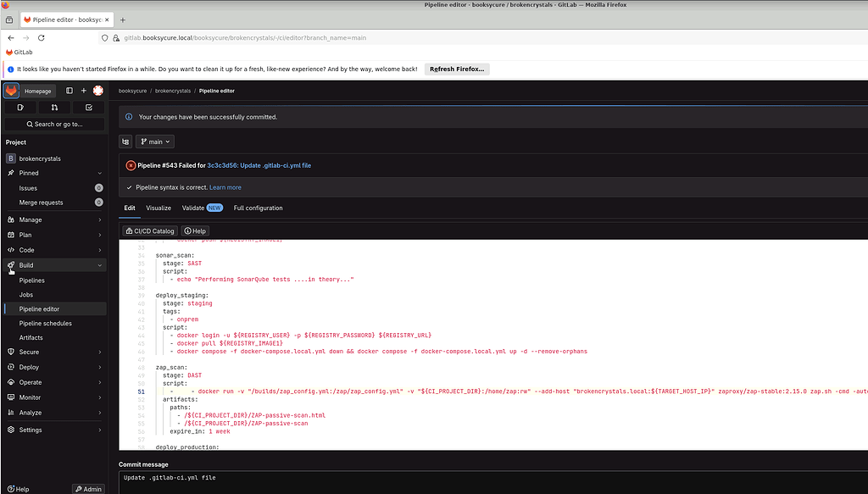Click the failed pipeline status icon
The height and width of the screenshot is (494, 868).
[130, 165]
